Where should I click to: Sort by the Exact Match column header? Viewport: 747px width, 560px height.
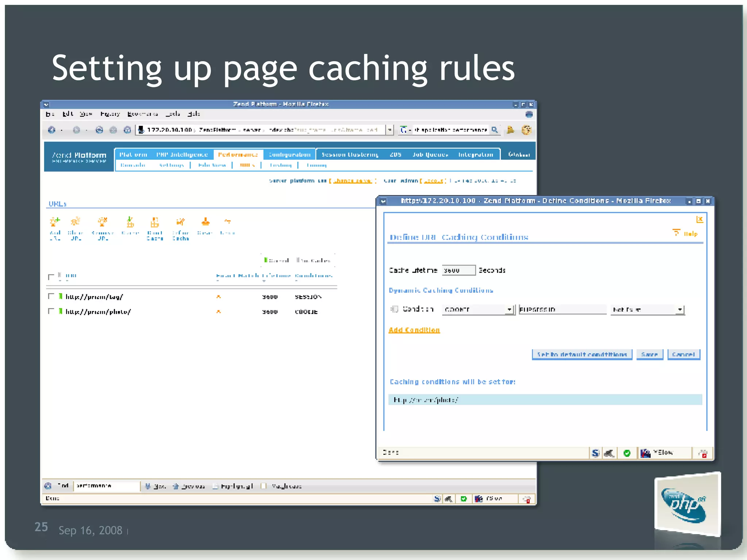(x=237, y=276)
